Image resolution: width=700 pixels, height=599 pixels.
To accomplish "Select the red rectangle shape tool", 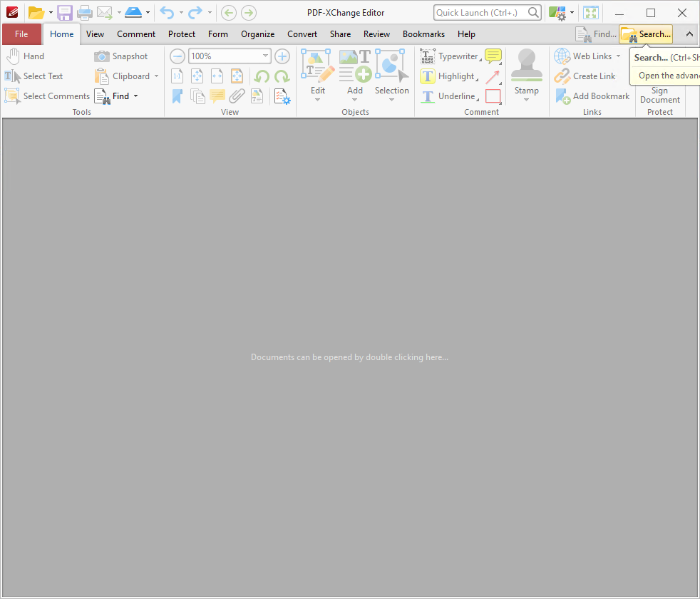I will coord(493,96).
